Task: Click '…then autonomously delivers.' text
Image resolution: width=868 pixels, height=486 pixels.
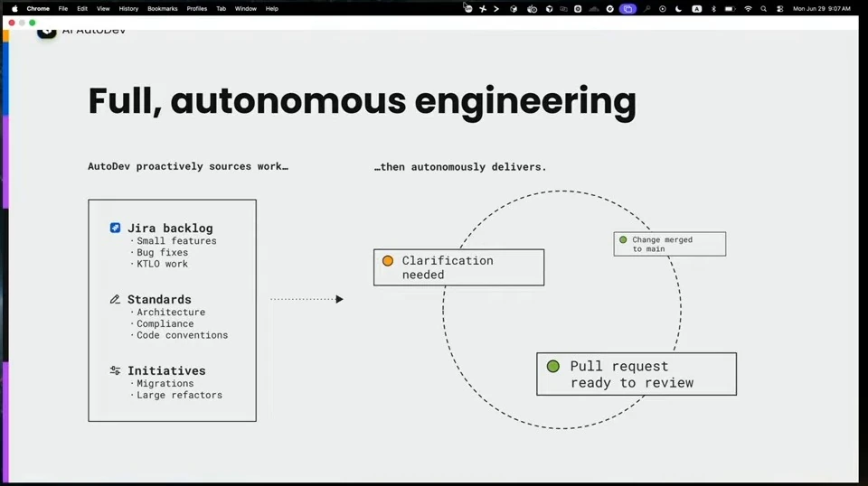Action: [x=460, y=167]
